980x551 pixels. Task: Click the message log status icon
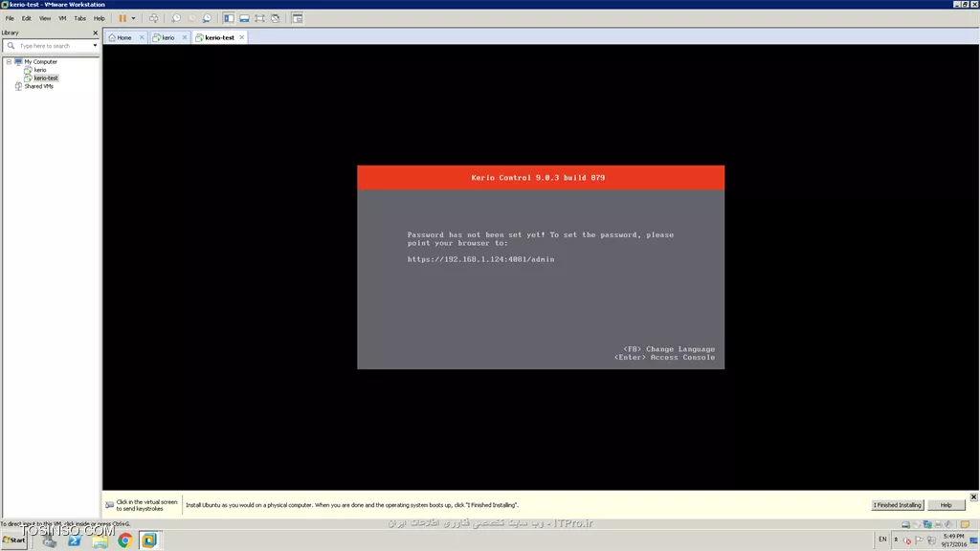coord(965,524)
